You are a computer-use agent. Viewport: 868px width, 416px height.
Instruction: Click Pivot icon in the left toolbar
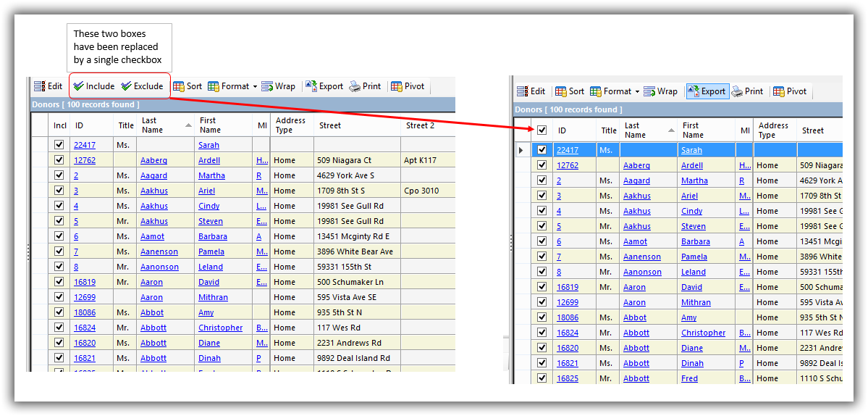(x=397, y=86)
